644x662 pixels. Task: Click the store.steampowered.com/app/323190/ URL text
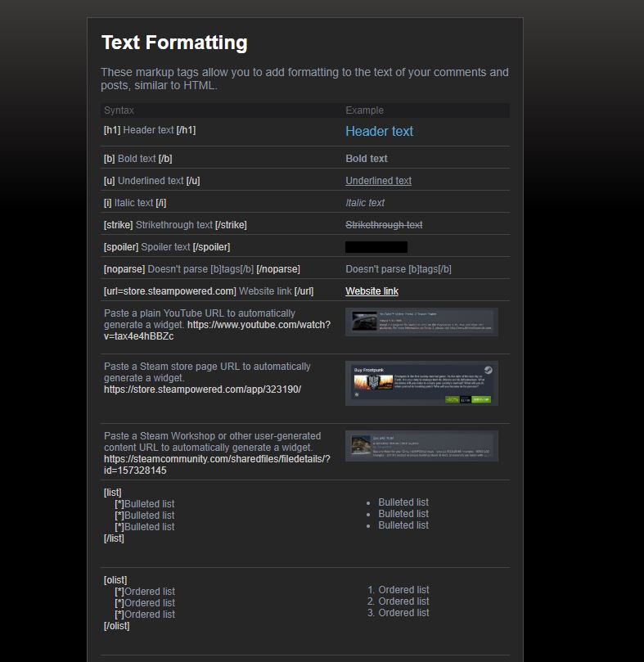click(x=202, y=390)
